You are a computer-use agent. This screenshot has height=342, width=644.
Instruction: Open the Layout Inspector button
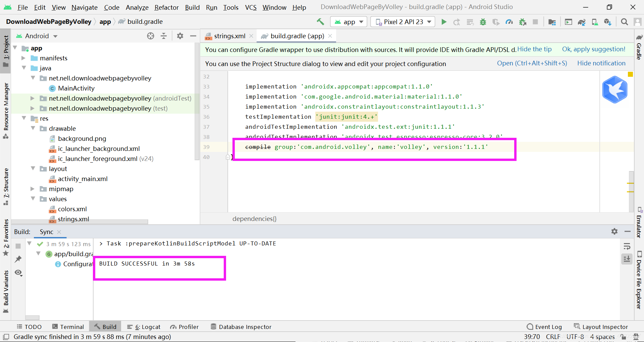[601, 327]
